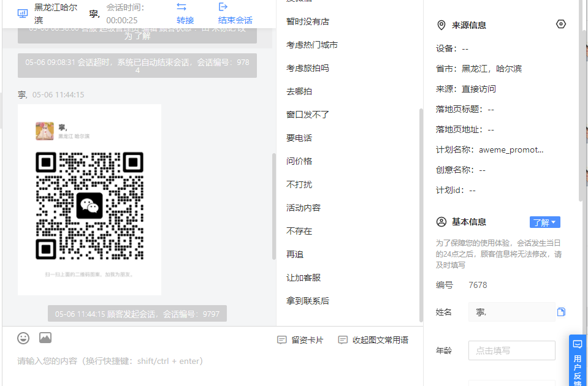The width and height of the screenshot is (588, 386).
Task: Click the location pin icon beside 来源信息
Action: tap(441, 25)
